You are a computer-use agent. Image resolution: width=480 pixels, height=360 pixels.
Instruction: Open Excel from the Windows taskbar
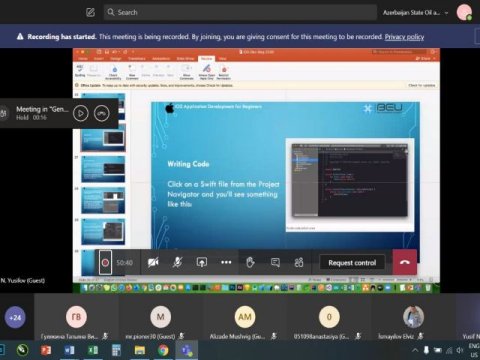tap(93, 350)
